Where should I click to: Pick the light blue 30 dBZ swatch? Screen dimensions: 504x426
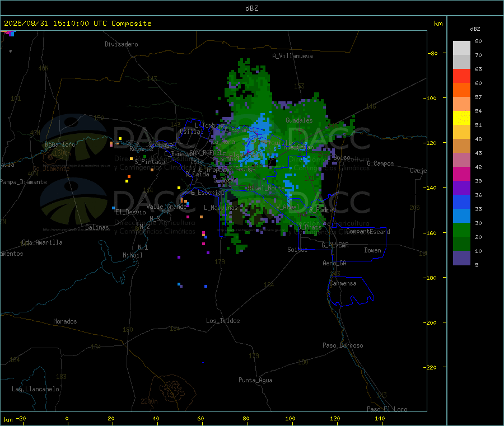tap(461, 216)
